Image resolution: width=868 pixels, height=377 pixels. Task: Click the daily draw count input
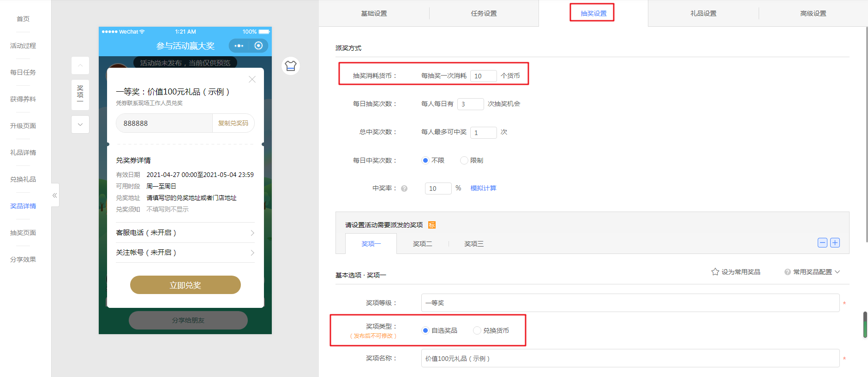(471, 104)
